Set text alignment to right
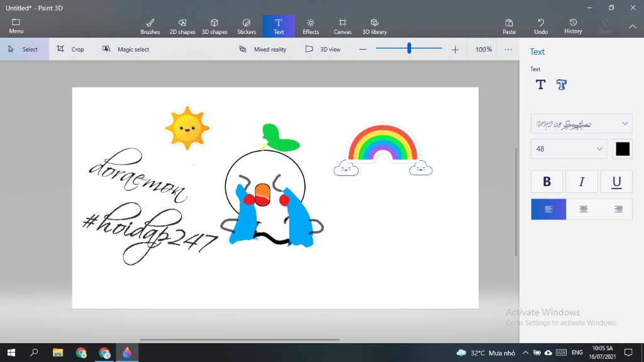This screenshot has width=644, height=362. click(618, 209)
